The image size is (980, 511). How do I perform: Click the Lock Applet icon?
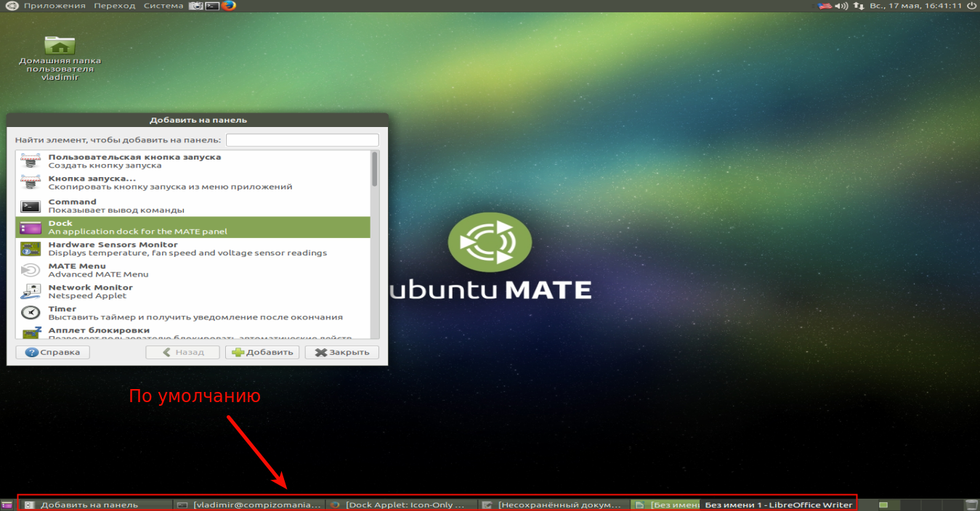tap(31, 332)
